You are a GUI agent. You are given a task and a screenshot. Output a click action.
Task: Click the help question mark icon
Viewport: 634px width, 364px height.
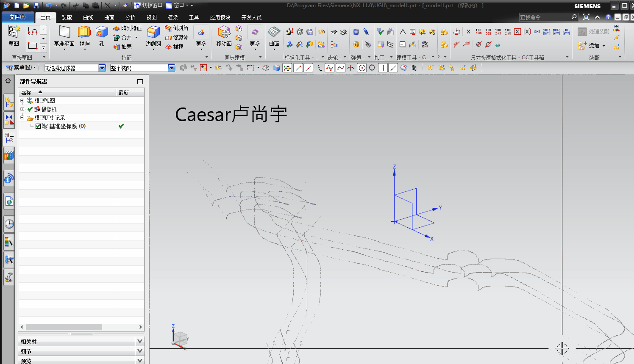pos(608,17)
